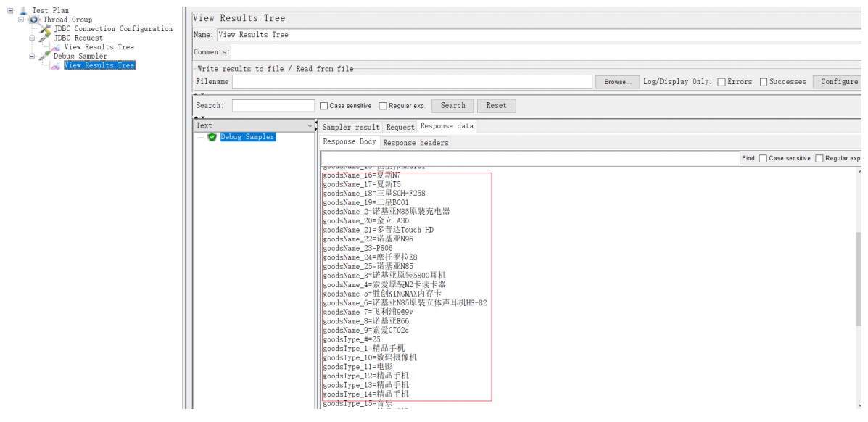Select Thread Group in the tree
The image size is (868, 422).
pos(68,20)
